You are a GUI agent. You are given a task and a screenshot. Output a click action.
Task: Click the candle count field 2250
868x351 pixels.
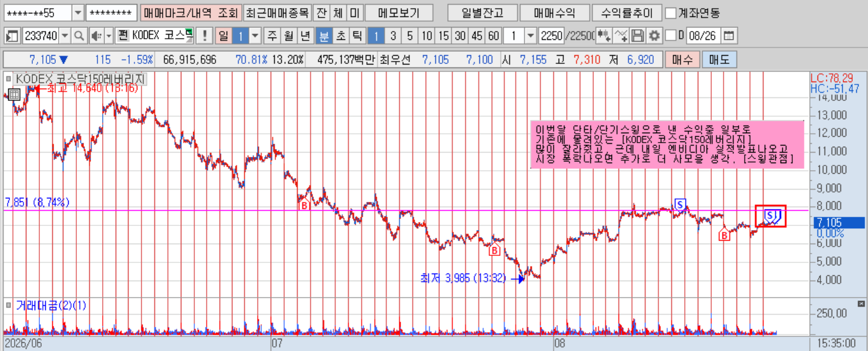(550, 36)
